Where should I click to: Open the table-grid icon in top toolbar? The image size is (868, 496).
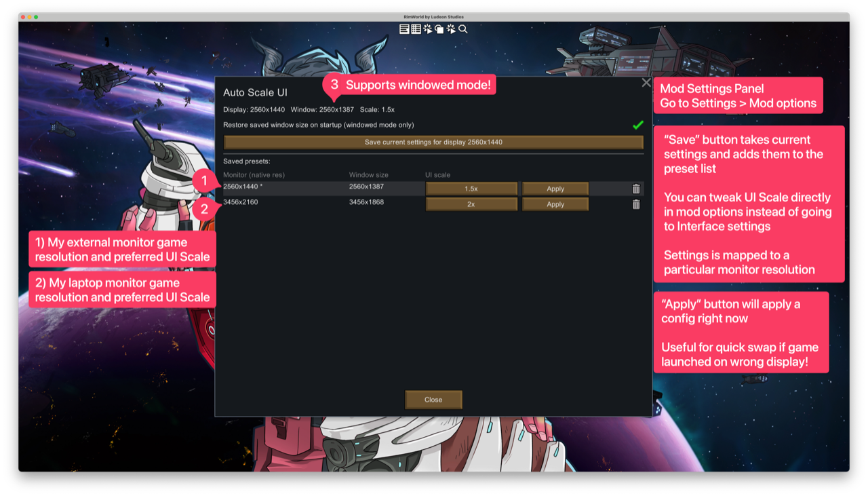click(x=416, y=29)
